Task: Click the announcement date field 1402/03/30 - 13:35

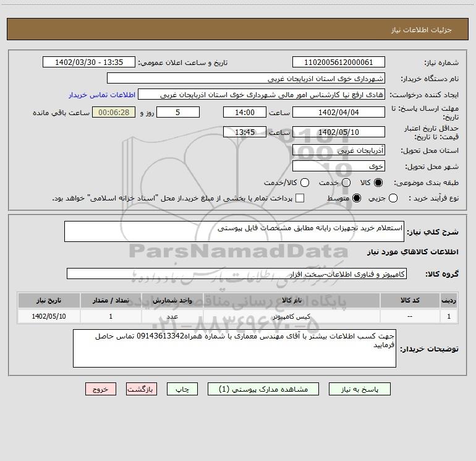Action: click(89, 62)
